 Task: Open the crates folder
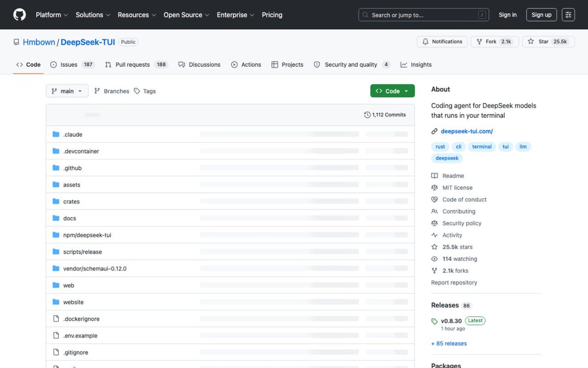(x=71, y=202)
